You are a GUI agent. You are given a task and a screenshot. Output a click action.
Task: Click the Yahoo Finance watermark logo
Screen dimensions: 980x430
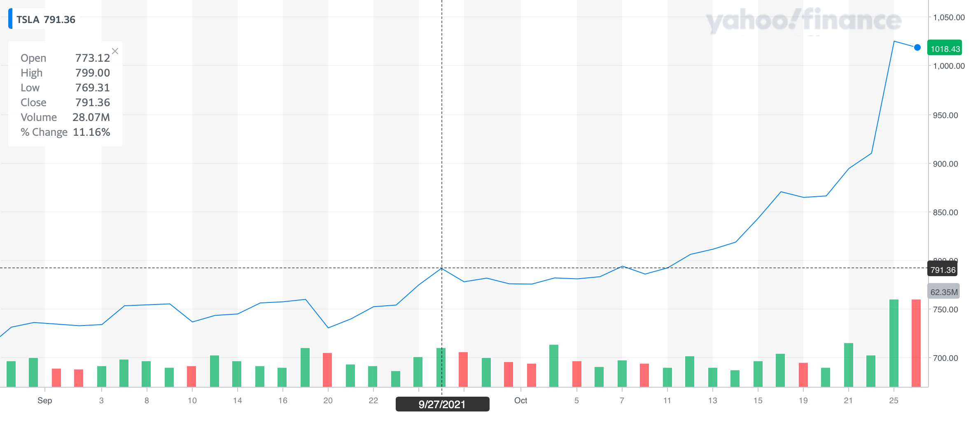point(803,21)
